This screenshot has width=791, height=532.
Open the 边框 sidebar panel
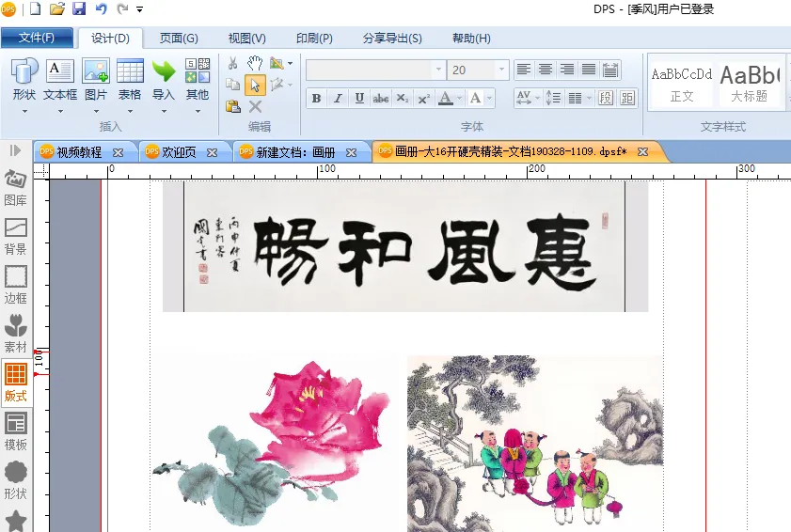(x=15, y=286)
